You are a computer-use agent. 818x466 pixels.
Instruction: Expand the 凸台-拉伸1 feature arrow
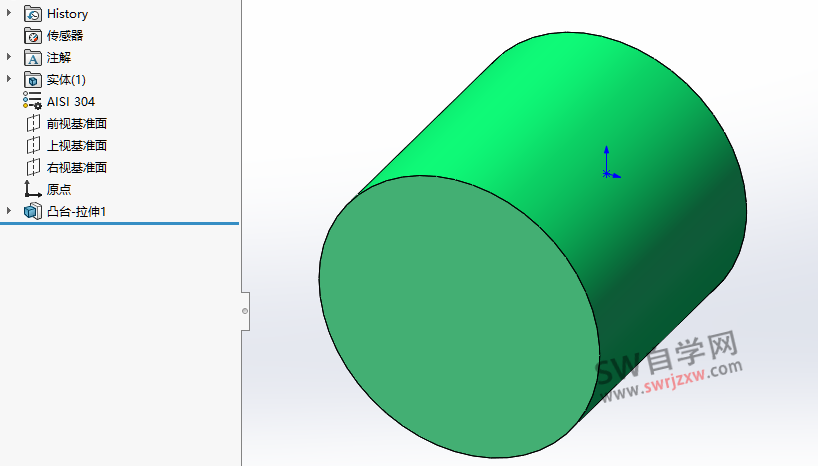(10, 211)
